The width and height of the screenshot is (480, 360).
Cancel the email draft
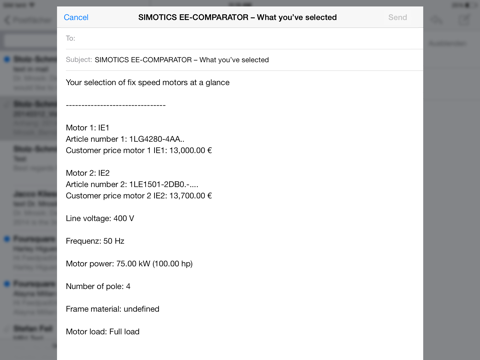click(x=76, y=17)
